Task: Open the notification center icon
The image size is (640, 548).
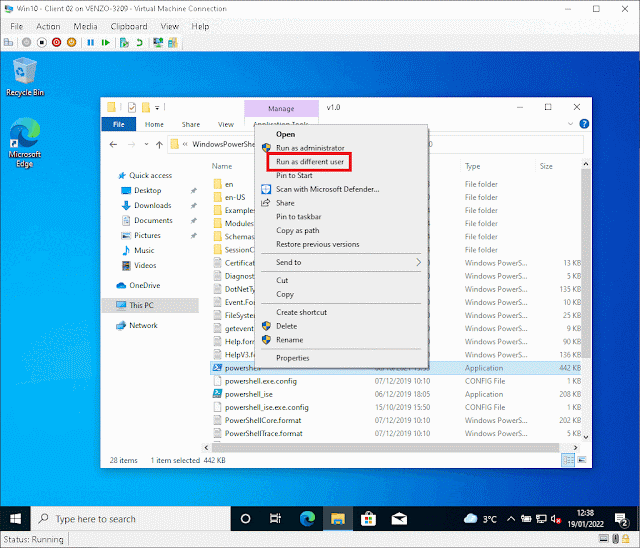Action: 622,519
